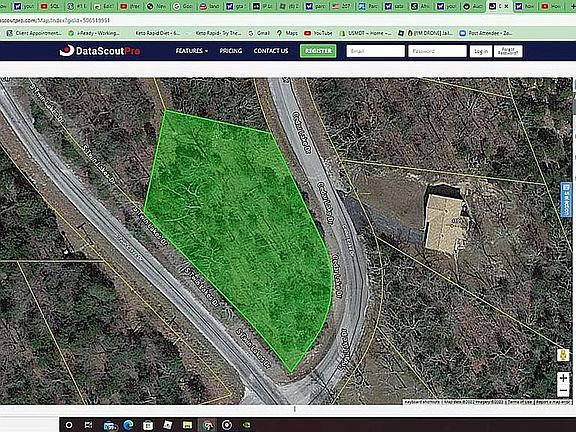This screenshot has width=576, height=432.
Task: Focus the Email input field
Action: tap(375, 51)
